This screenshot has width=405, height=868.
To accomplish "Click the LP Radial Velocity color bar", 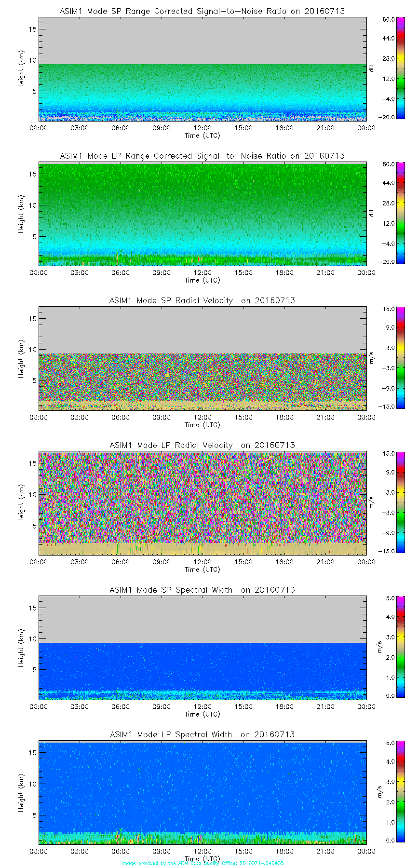I will [x=388, y=502].
